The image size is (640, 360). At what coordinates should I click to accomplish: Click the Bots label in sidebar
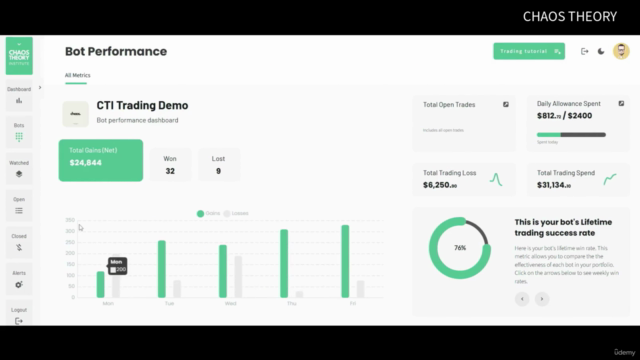pos(19,125)
